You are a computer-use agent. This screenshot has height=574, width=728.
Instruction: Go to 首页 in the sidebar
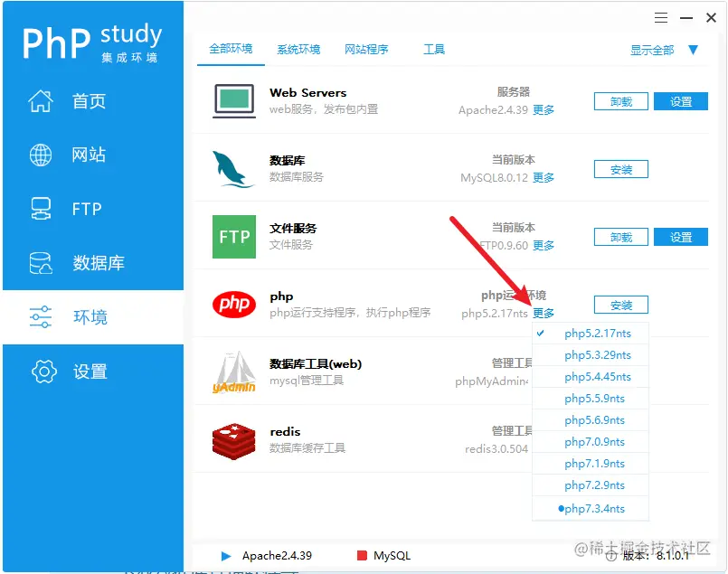click(x=90, y=101)
